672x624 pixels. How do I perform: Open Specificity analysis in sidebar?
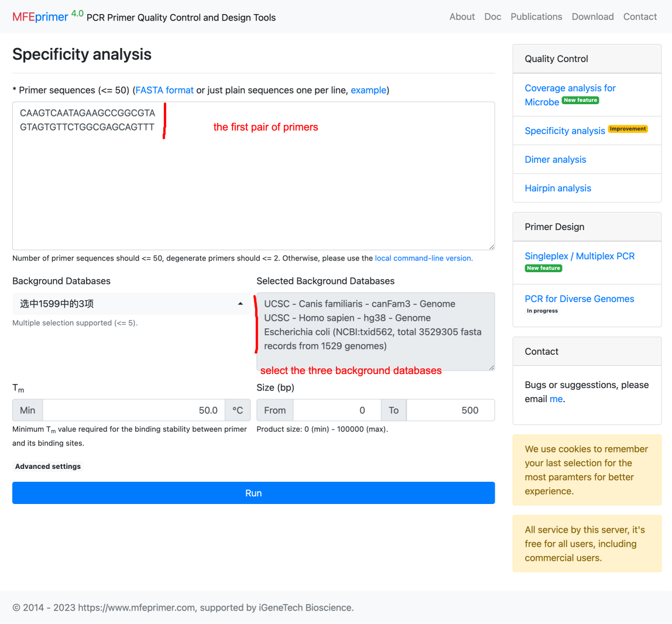565,131
